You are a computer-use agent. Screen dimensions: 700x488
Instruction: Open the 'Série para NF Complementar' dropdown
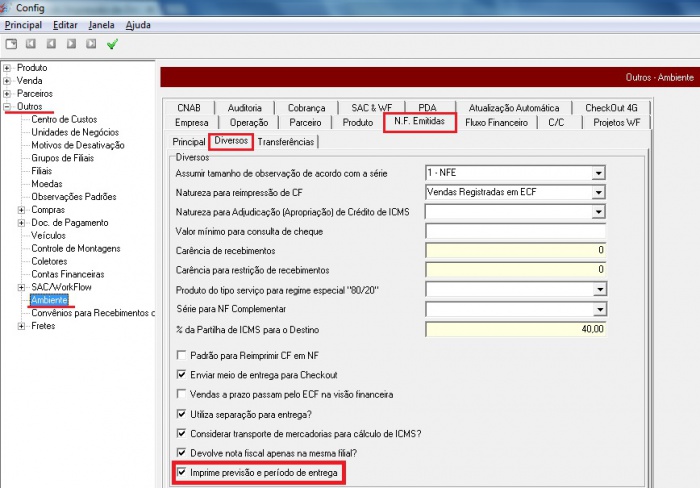[598, 309]
